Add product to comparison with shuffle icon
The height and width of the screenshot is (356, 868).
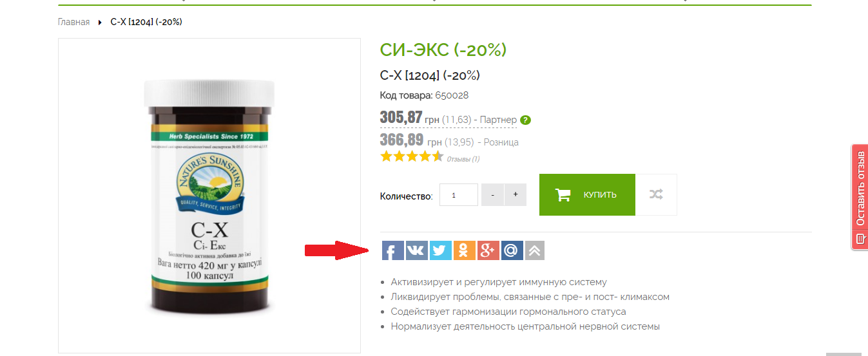pyautogui.click(x=656, y=194)
